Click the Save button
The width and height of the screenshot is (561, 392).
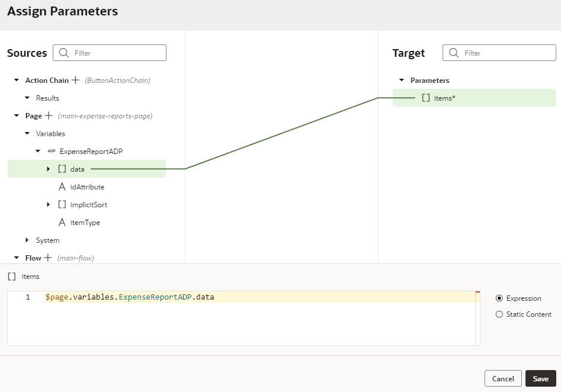pyautogui.click(x=541, y=378)
